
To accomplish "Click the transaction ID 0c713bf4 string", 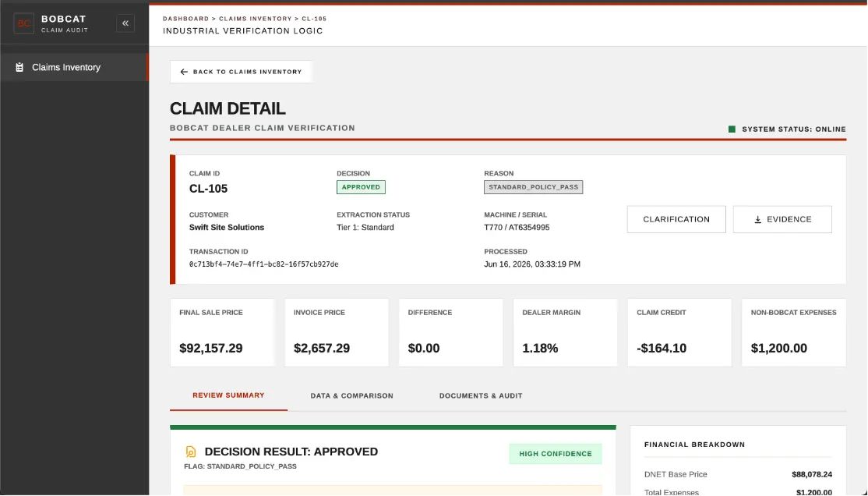I will (x=263, y=264).
